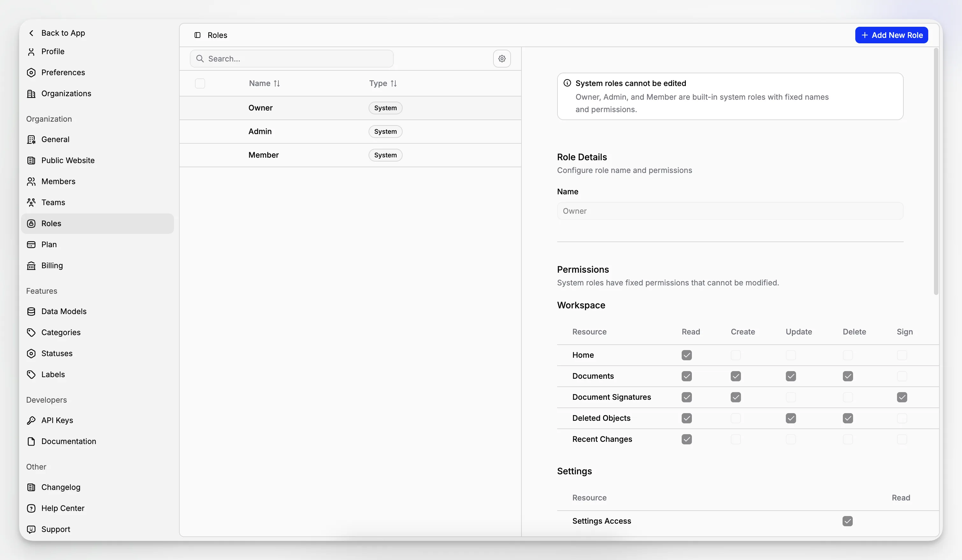
Task: Click the Data Models database icon
Action: (31, 312)
